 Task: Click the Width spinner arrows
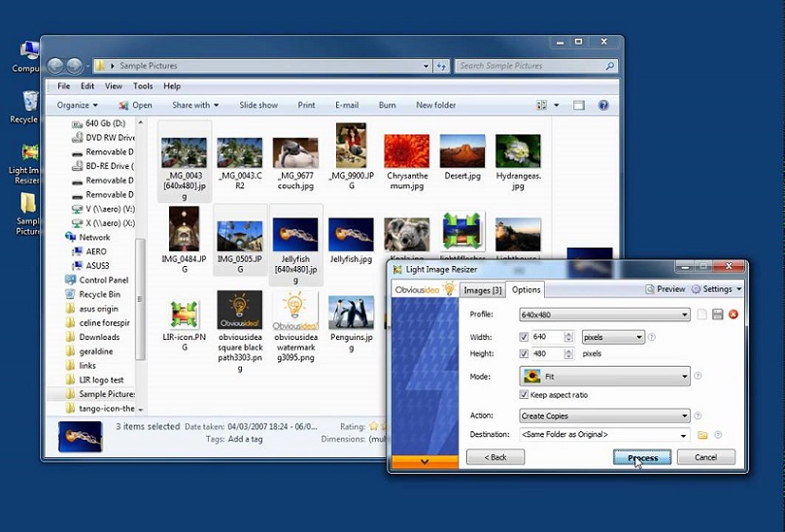pyautogui.click(x=568, y=337)
